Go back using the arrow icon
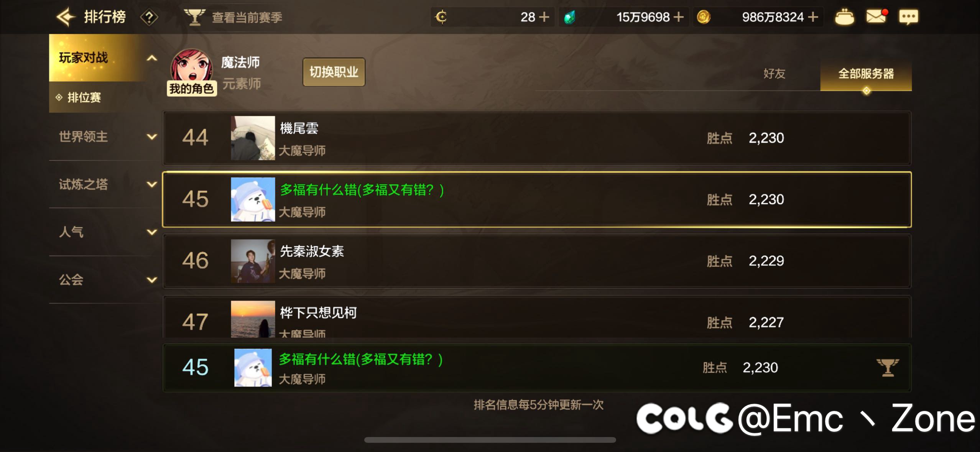Viewport: 980px width, 452px height. [65, 17]
